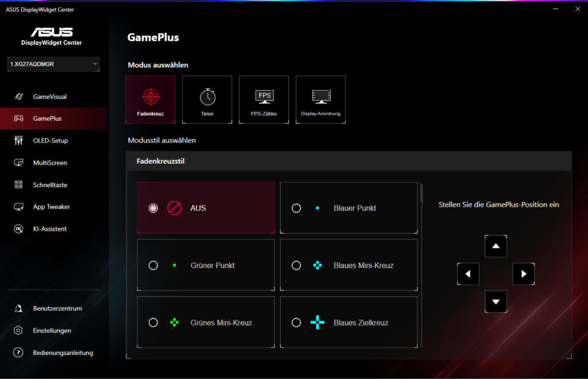588x379 pixels.
Task: Open the Display-Anordnung mode
Action: (320, 99)
